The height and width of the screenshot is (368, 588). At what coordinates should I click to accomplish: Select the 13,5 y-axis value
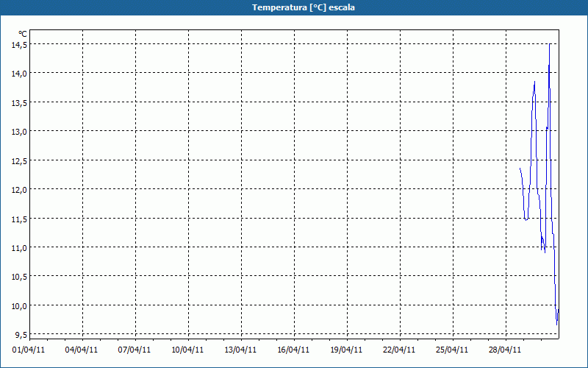pos(19,102)
